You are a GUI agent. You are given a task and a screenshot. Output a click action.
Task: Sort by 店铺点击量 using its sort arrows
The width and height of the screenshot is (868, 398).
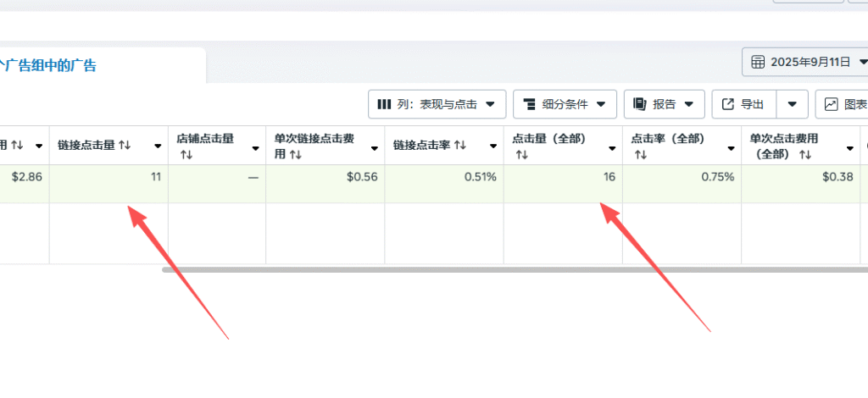point(186,156)
